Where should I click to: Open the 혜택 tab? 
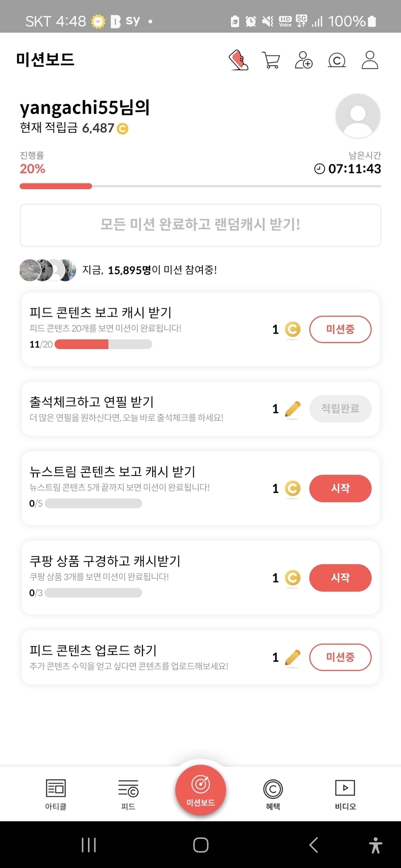[x=273, y=794]
